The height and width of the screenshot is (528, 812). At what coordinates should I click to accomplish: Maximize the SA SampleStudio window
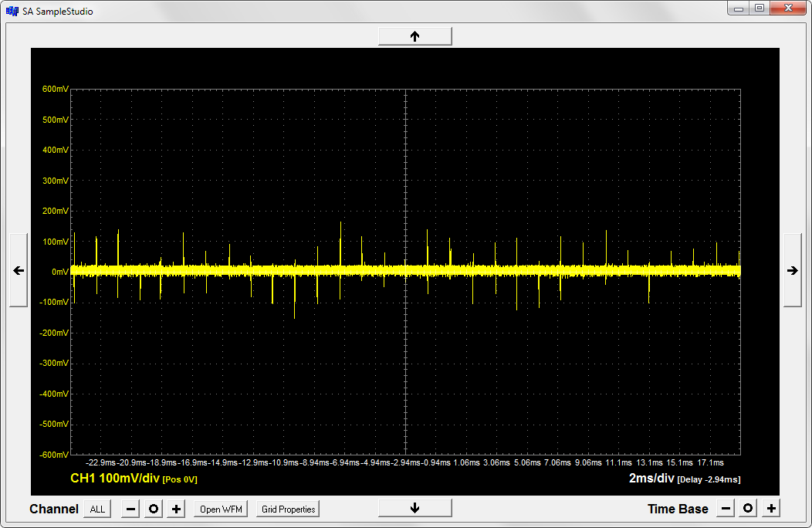[760, 8]
